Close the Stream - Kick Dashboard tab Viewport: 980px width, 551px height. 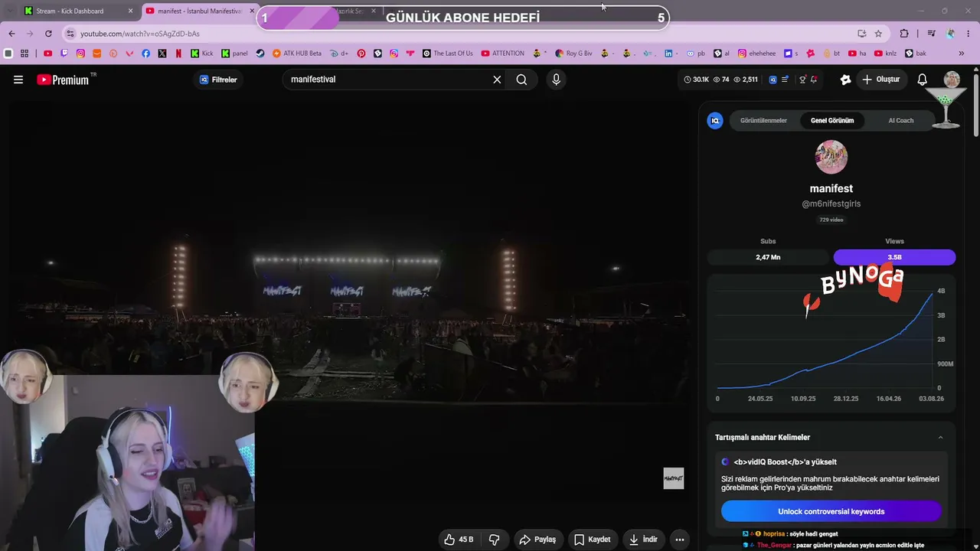click(x=130, y=11)
